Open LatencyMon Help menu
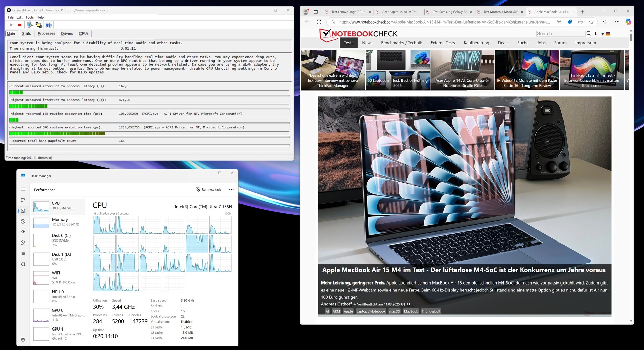The image size is (644, 350). click(40, 17)
